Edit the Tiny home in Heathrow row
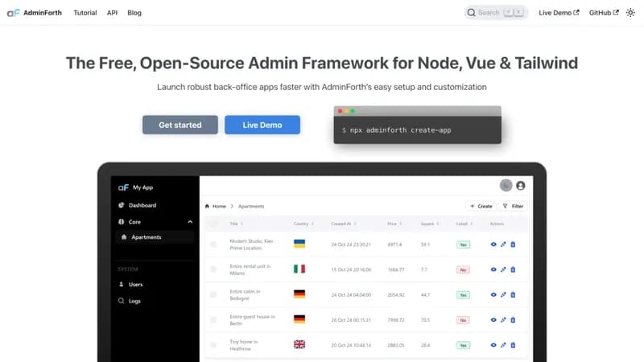This screenshot has width=644, height=362. tap(503, 345)
